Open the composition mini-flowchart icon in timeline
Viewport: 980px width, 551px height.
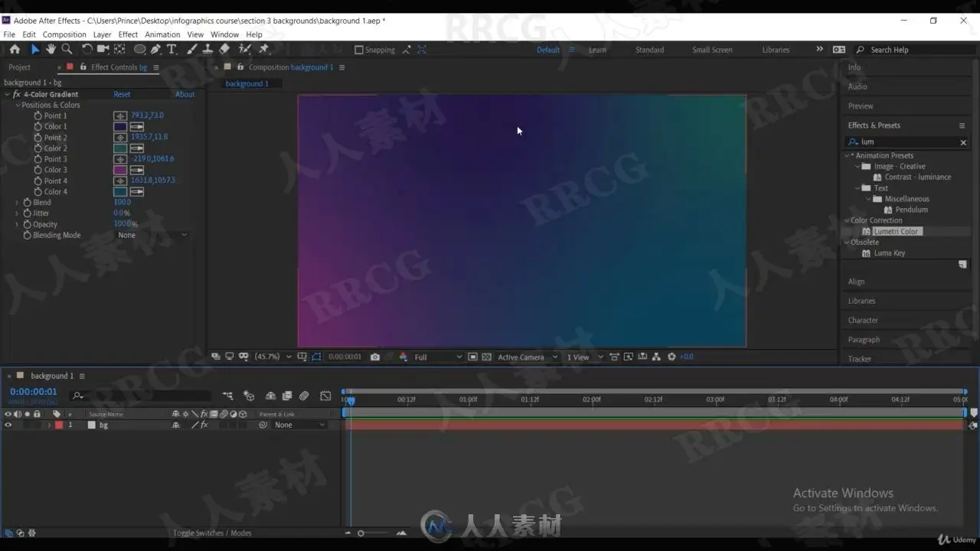click(x=228, y=396)
